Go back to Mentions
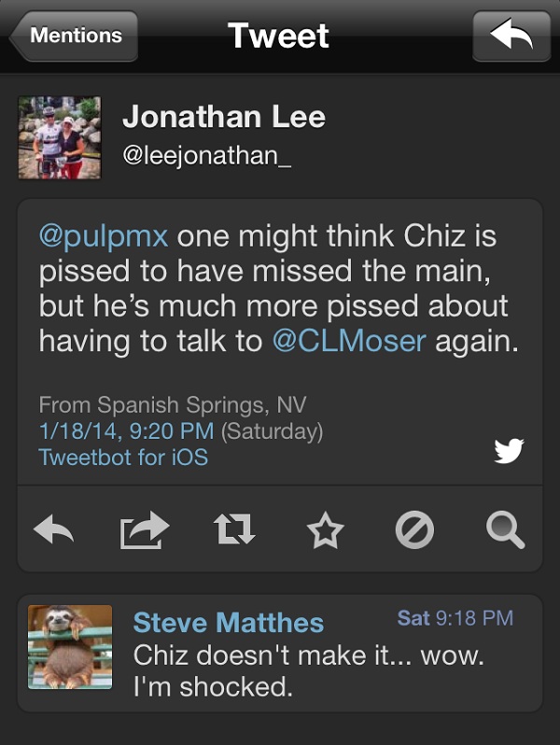The height and width of the screenshot is (745, 560). 75,36
